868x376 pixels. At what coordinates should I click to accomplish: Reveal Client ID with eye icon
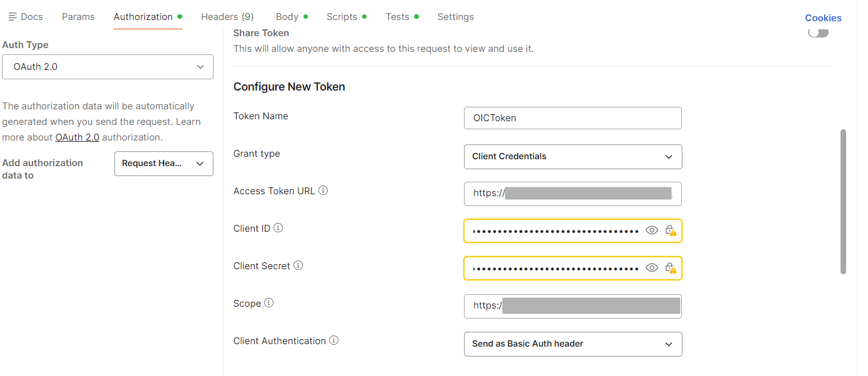pos(652,230)
